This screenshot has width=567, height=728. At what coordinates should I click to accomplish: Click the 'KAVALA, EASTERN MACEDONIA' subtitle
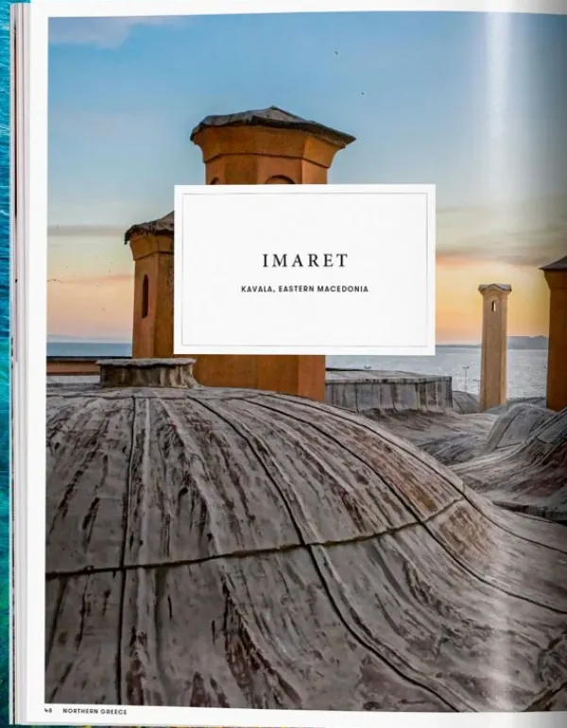(x=305, y=289)
